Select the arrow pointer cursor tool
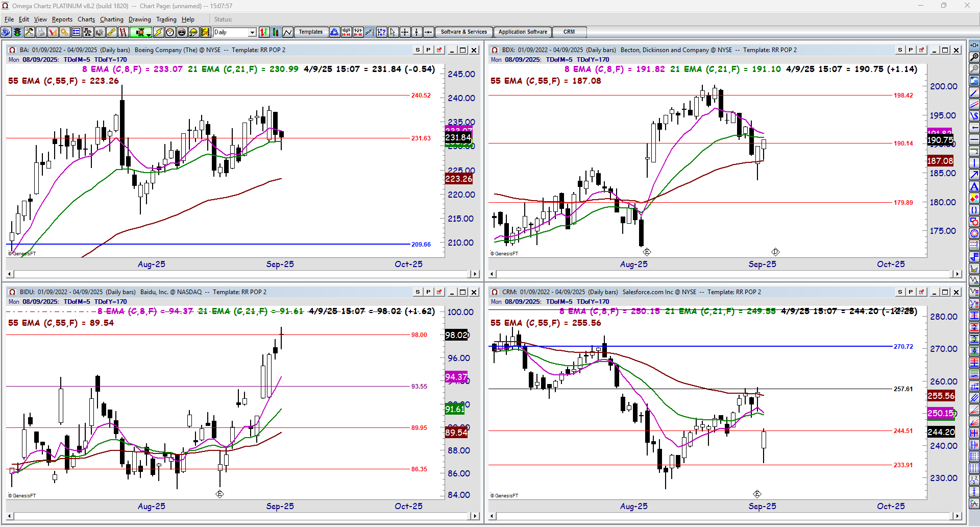 pyautogui.click(x=393, y=32)
